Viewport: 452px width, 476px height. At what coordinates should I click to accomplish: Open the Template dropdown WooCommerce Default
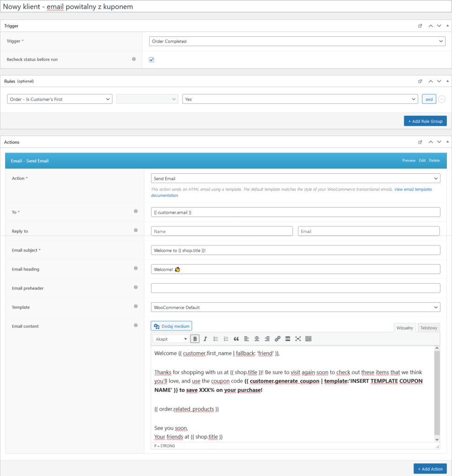(295, 307)
